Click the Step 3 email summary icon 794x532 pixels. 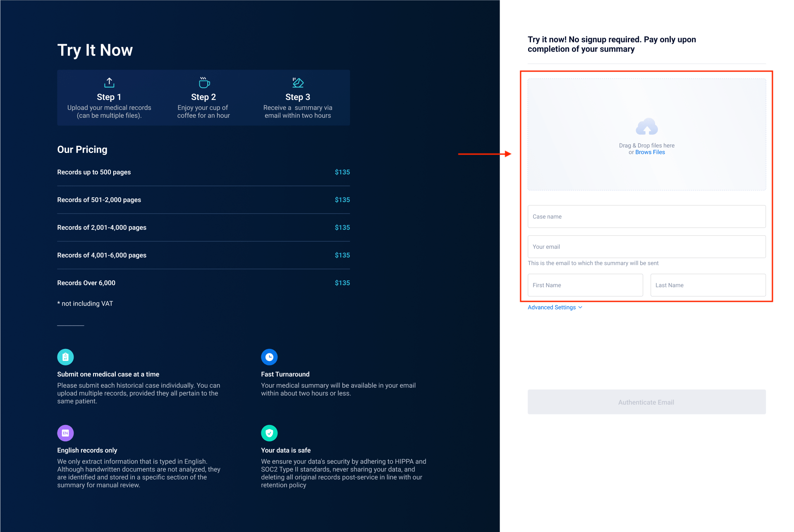point(299,83)
